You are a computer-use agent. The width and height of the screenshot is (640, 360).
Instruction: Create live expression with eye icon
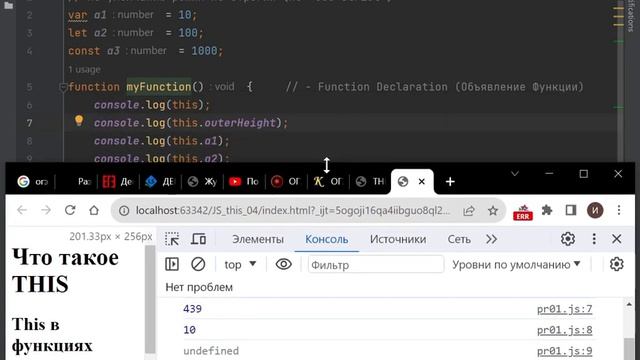283,264
